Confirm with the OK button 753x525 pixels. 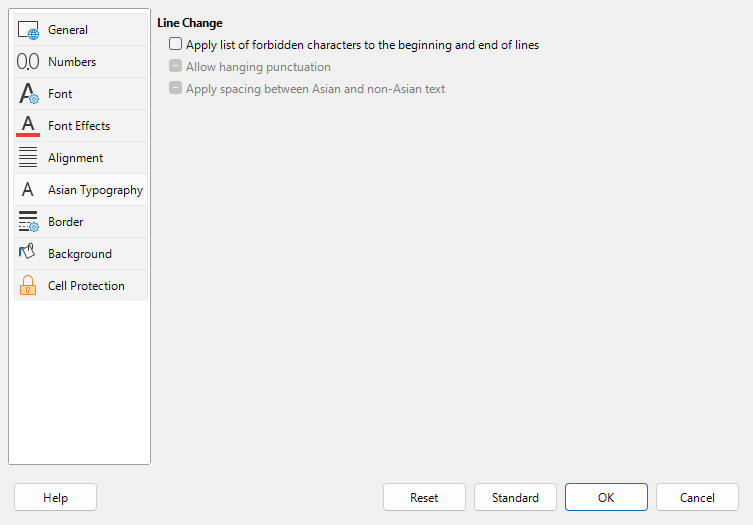(606, 497)
